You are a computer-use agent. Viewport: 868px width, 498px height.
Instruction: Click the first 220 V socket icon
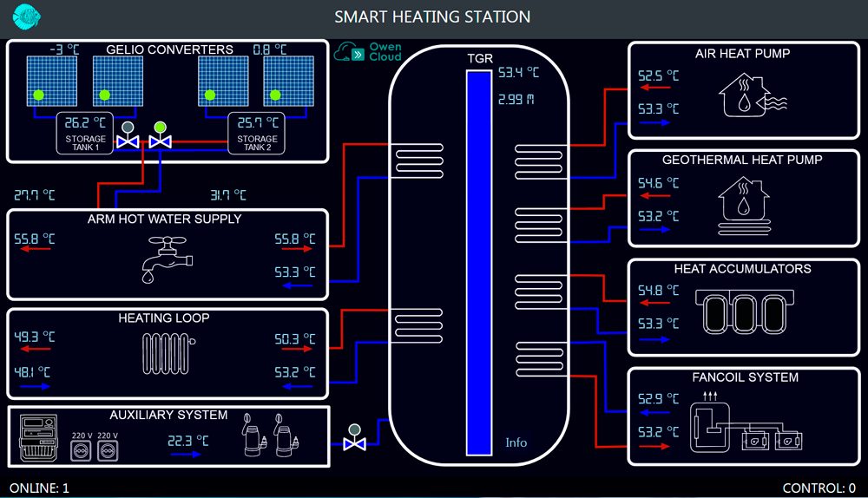(82, 451)
